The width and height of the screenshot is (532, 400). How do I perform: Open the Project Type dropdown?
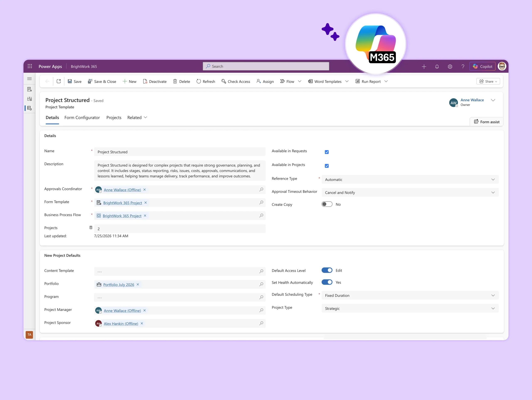(410, 309)
